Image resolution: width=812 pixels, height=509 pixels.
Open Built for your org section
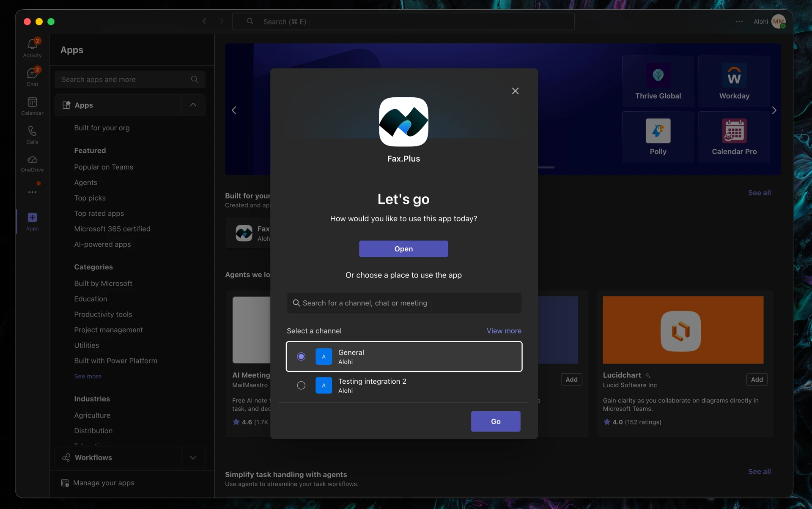[102, 128]
